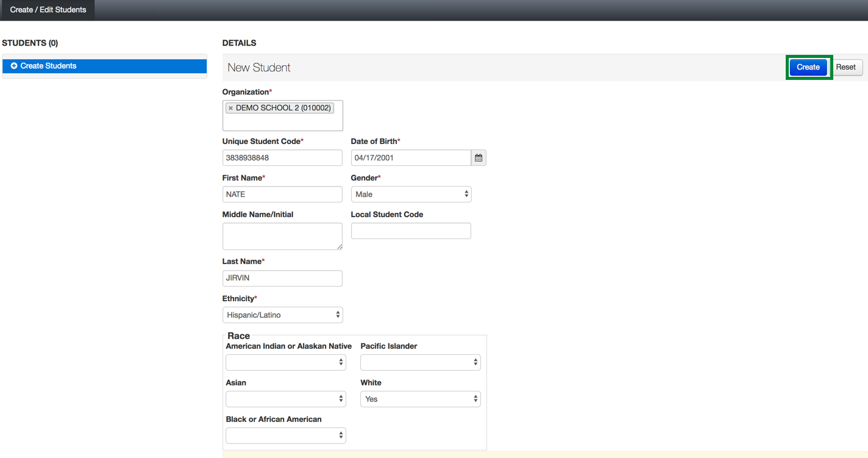Click into the First Name field
This screenshot has height=458, width=868.
point(282,195)
